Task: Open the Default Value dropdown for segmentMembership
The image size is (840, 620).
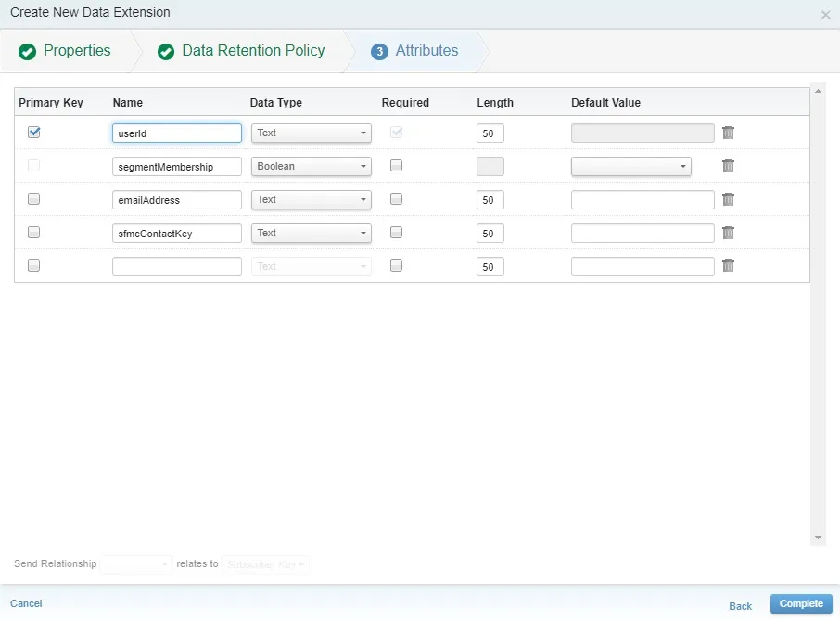Action: [x=631, y=166]
